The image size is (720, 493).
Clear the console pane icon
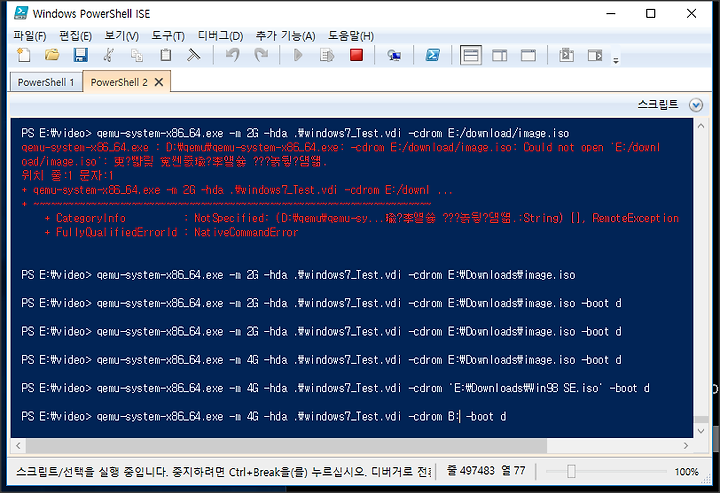194,55
